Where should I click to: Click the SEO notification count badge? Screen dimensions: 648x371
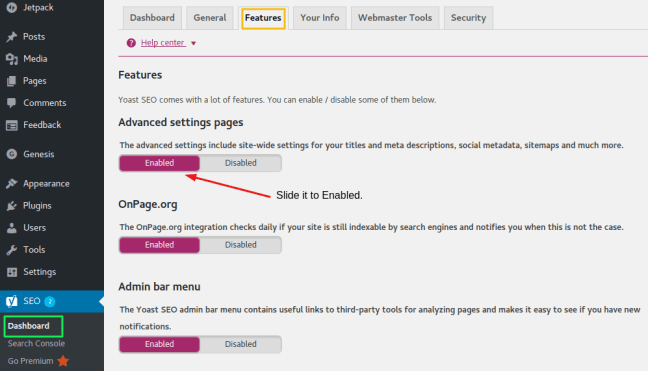[x=50, y=302]
